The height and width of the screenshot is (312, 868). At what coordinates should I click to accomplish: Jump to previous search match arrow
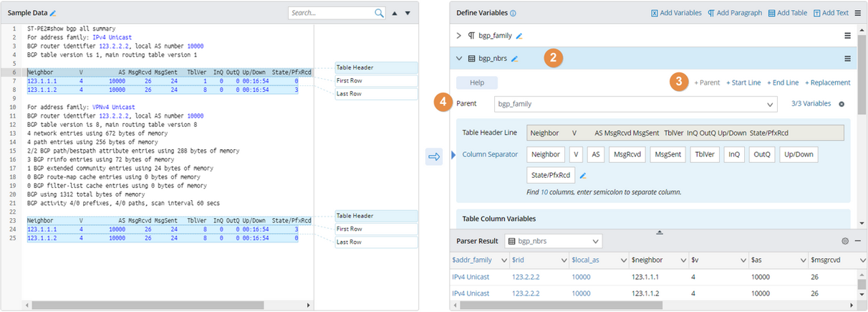[393, 13]
